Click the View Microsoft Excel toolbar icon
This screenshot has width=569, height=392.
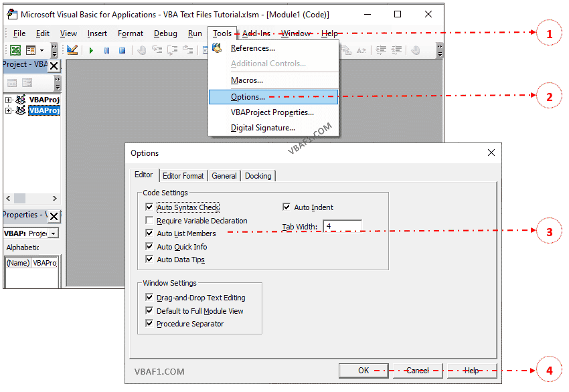15,50
